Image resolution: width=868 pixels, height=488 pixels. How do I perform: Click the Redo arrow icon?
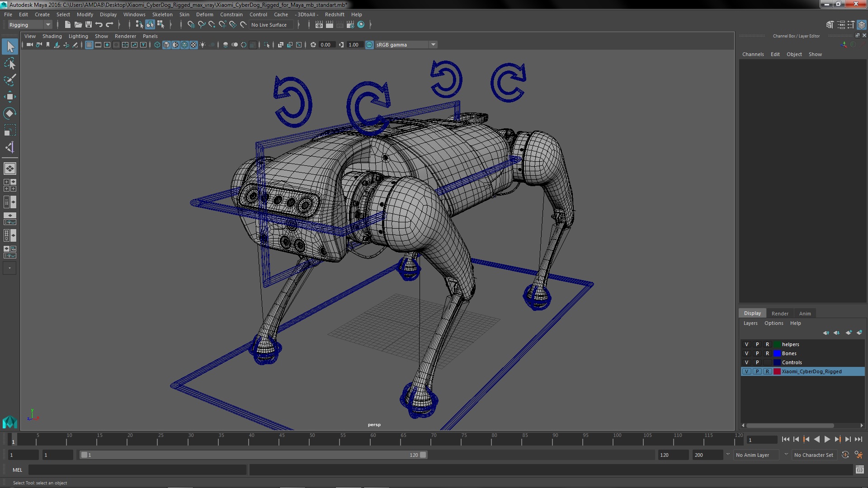(x=109, y=25)
